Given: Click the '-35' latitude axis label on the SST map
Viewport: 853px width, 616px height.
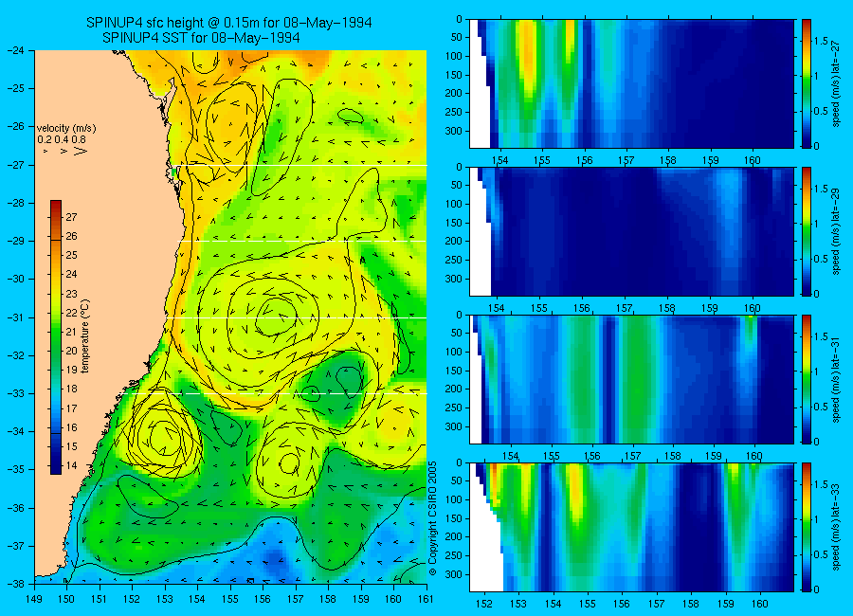Looking at the screenshot, I should tap(16, 469).
